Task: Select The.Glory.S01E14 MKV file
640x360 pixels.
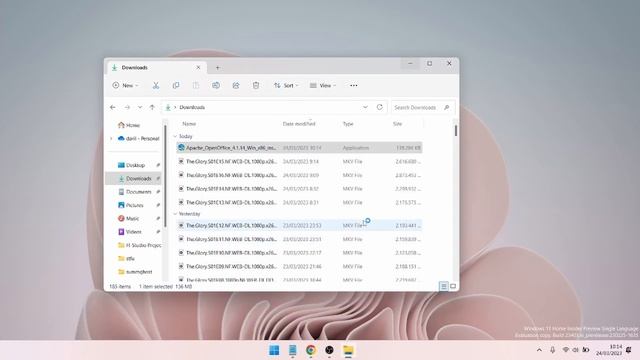Action: click(x=300, y=189)
